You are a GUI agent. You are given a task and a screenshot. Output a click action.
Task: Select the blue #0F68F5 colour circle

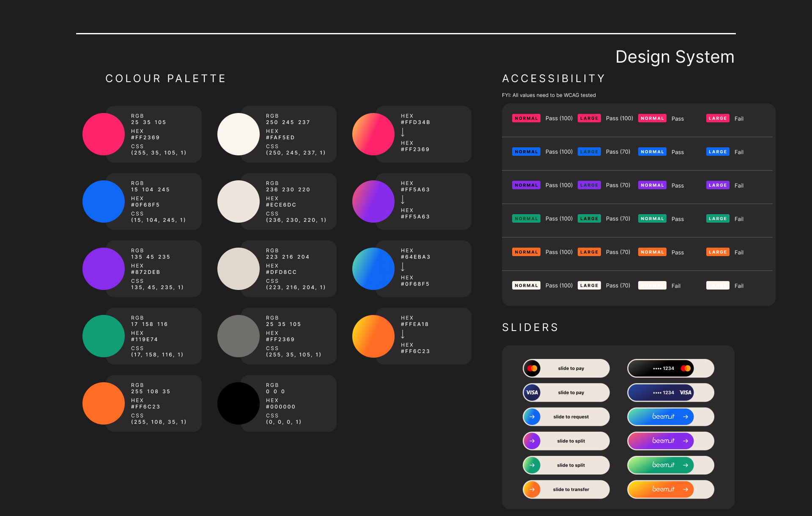104,201
